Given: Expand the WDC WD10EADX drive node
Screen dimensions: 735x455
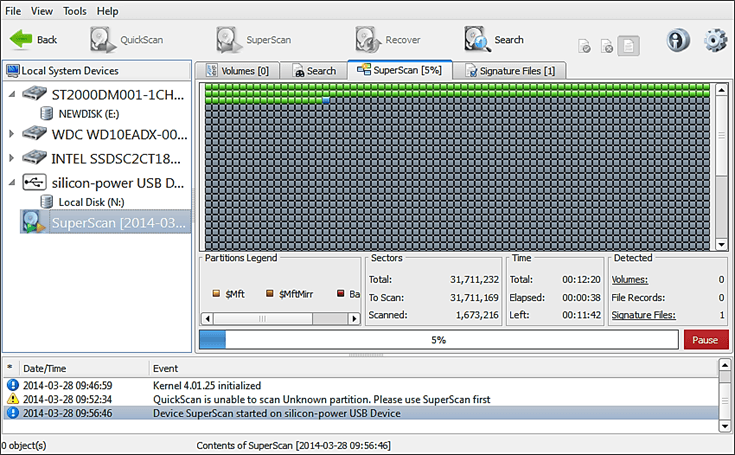Looking at the screenshot, I should coord(12,134).
